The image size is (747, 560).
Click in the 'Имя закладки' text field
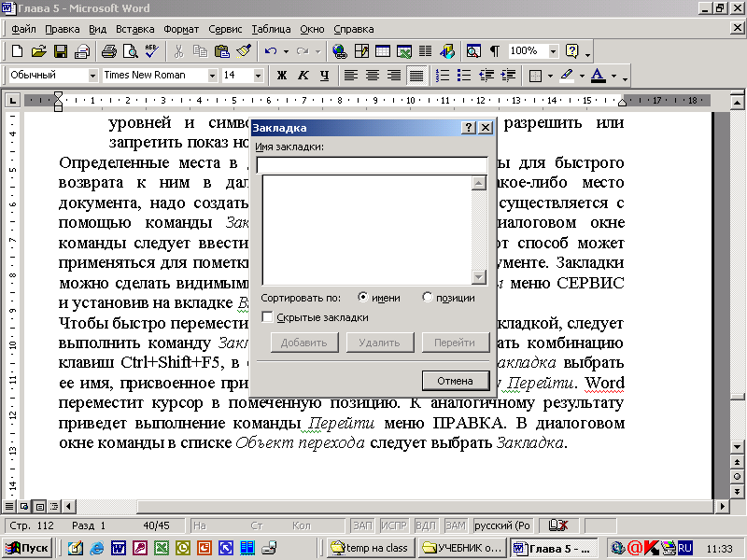[x=372, y=165]
